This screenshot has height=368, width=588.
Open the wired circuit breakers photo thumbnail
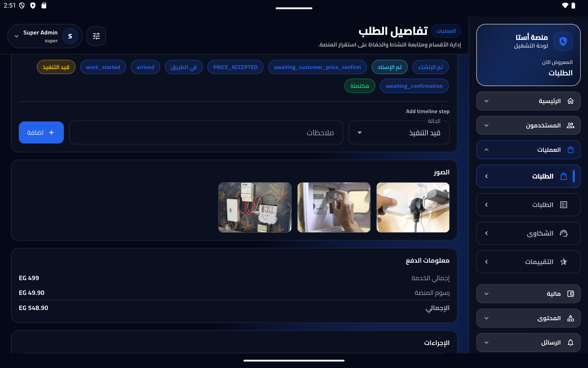coord(255,207)
